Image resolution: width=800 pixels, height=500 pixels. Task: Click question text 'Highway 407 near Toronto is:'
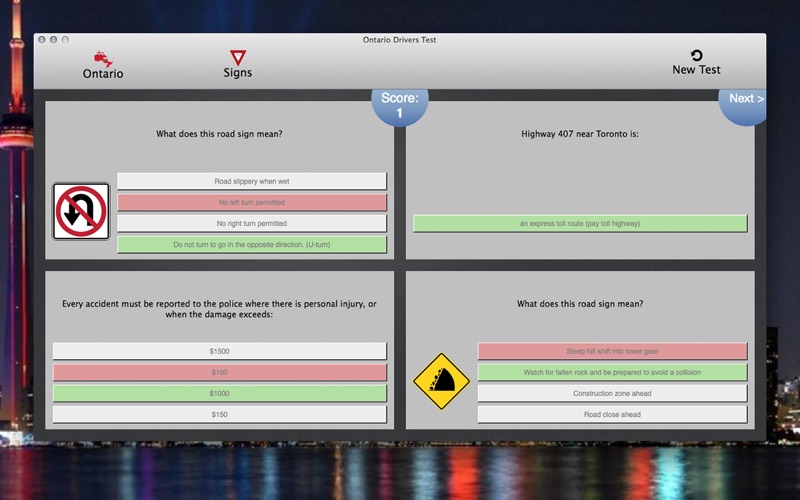(580, 134)
